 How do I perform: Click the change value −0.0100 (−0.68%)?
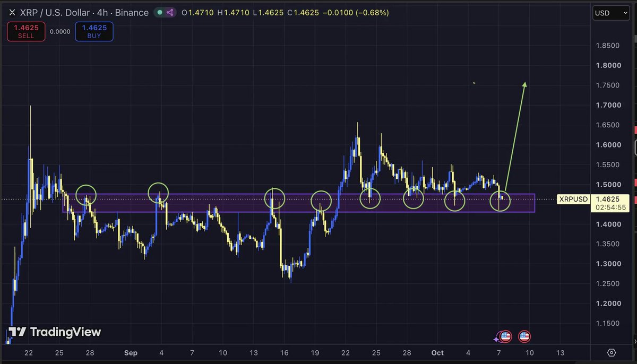(x=356, y=12)
